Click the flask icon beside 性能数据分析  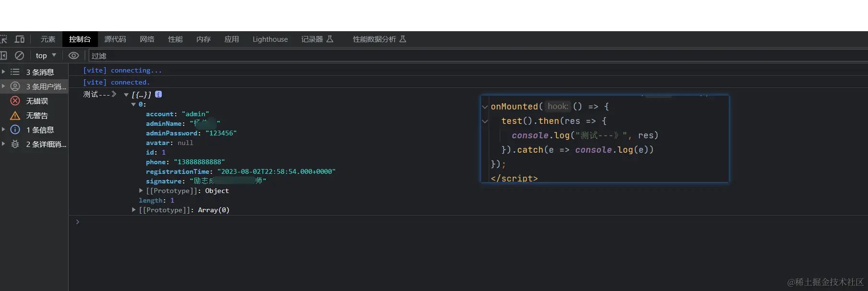pyautogui.click(x=403, y=39)
